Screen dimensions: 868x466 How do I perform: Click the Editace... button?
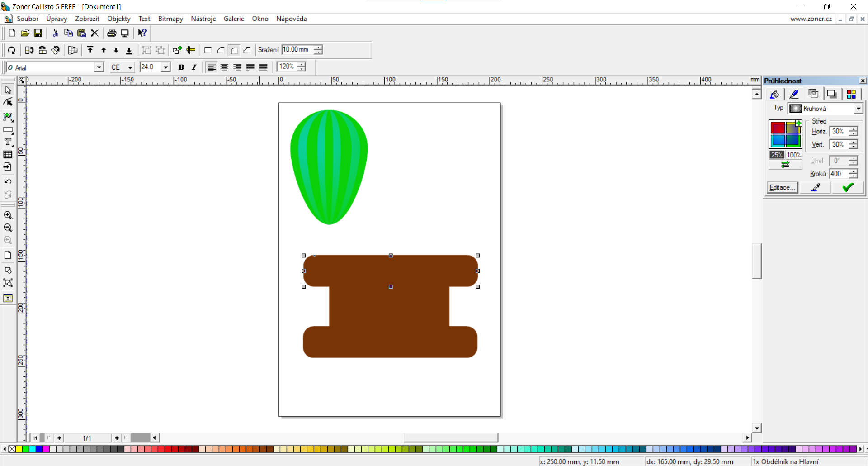pyautogui.click(x=783, y=187)
